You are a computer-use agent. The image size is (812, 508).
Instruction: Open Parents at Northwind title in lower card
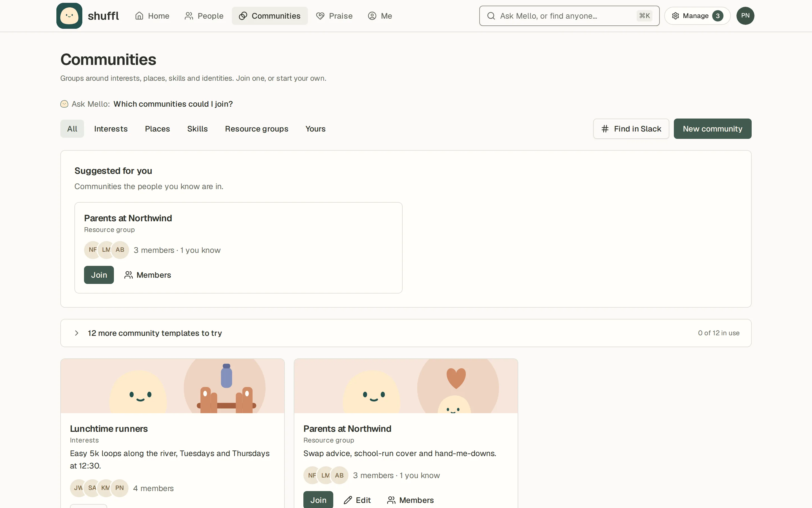pyautogui.click(x=347, y=429)
